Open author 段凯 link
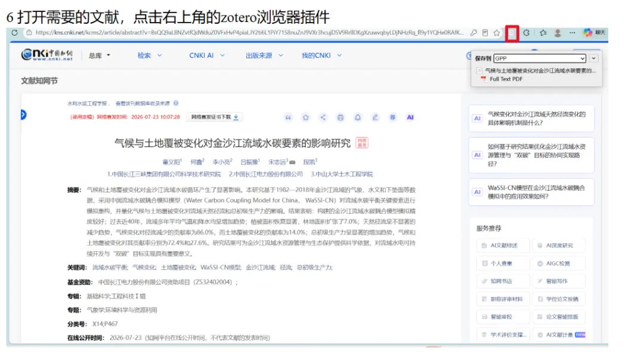644x352 pixels. [309, 162]
